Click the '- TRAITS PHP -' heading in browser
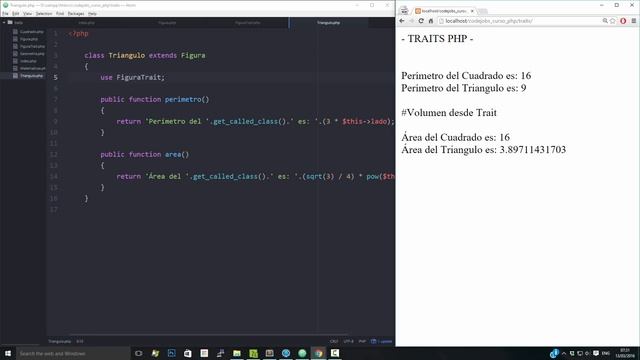This screenshot has width=640, height=360. (437, 39)
